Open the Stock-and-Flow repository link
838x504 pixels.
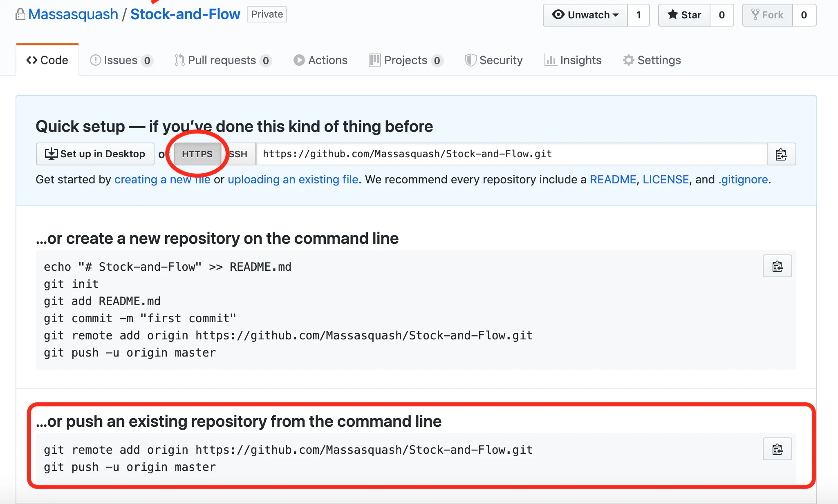tap(185, 14)
